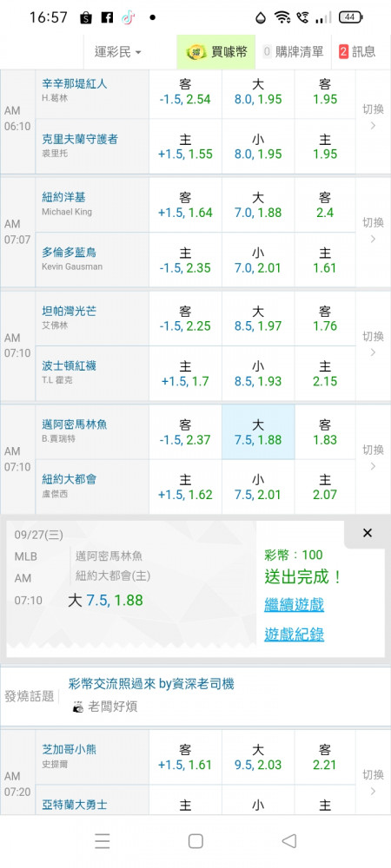Open the 購牌清單 tab
The width and height of the screenshot is (391, 868).
[x=293, y=52]
